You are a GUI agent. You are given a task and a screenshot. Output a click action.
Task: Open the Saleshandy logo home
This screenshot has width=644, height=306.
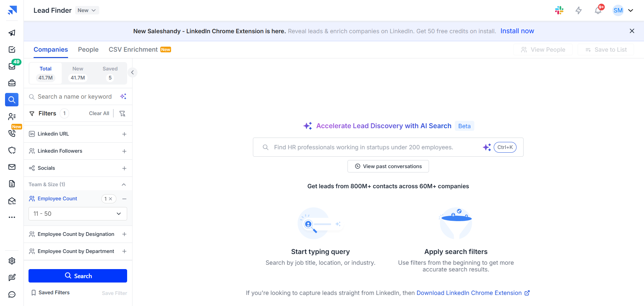tap(12, 10)
